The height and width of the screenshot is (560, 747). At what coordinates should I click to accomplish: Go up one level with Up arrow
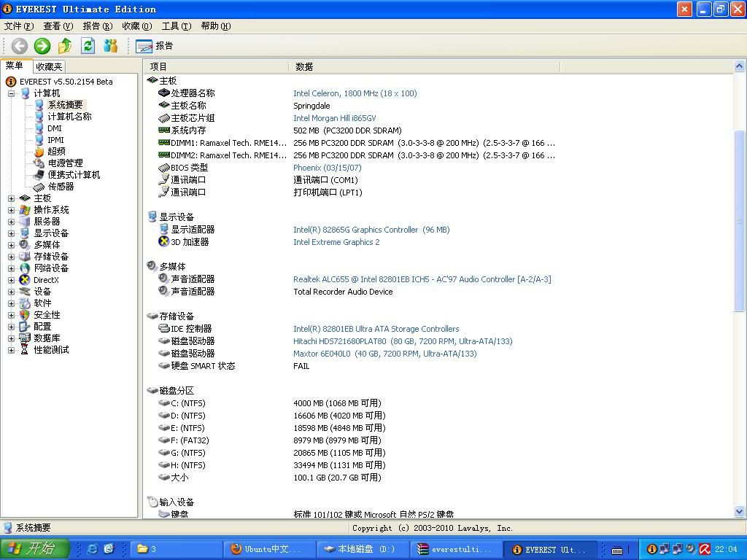65,46
